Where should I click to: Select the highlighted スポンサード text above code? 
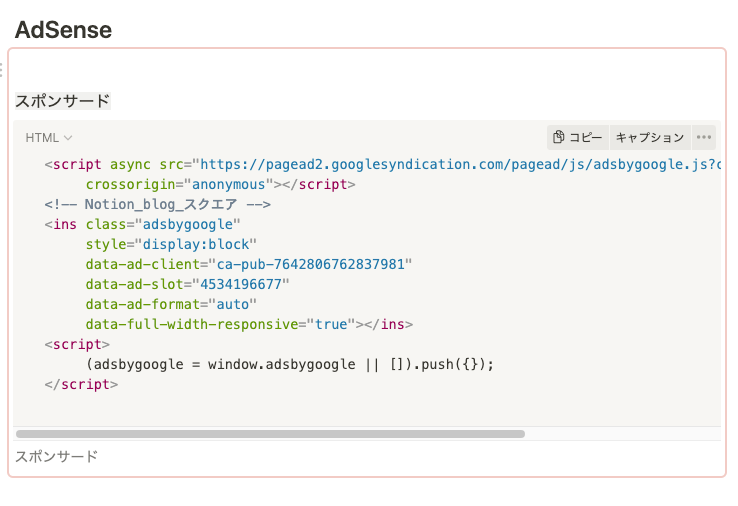pyautogui.click(x=63, y=101)
